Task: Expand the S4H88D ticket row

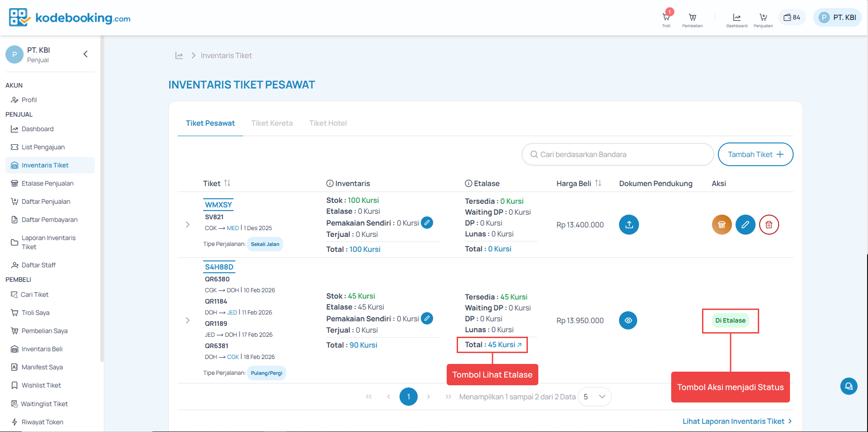Action: [x=188, y=320]
